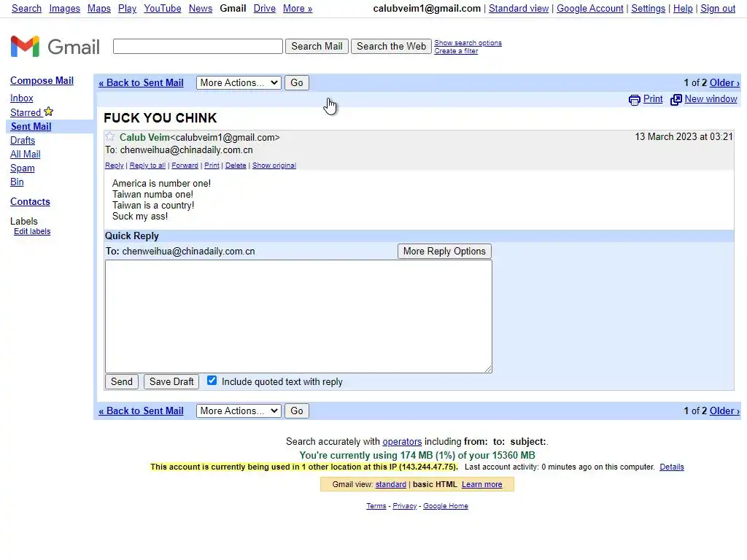This screenshot has height=560, width=747.
Task: Click Details link for account activity
Action: pyautogui.click(x=672, y=467)
